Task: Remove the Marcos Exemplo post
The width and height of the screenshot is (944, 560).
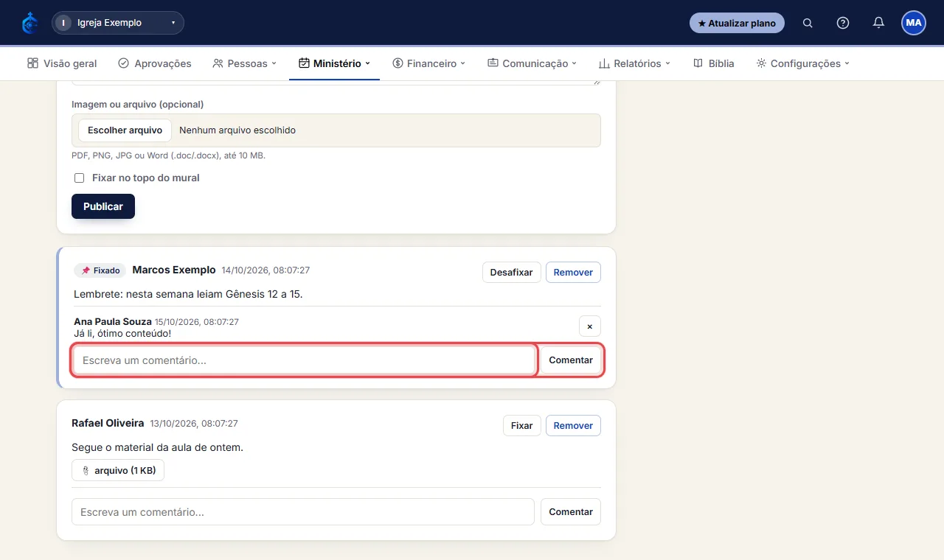Action: pos(573,273)
